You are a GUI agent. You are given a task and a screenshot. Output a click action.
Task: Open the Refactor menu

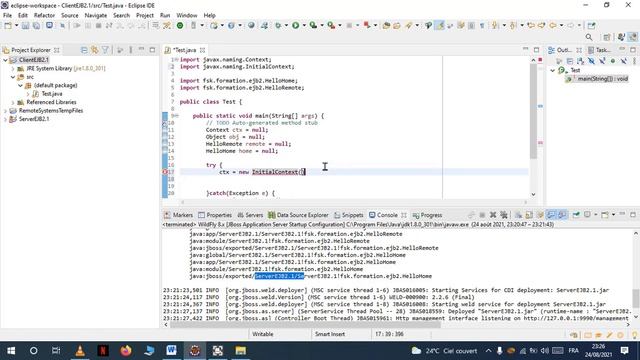(44, 15)
